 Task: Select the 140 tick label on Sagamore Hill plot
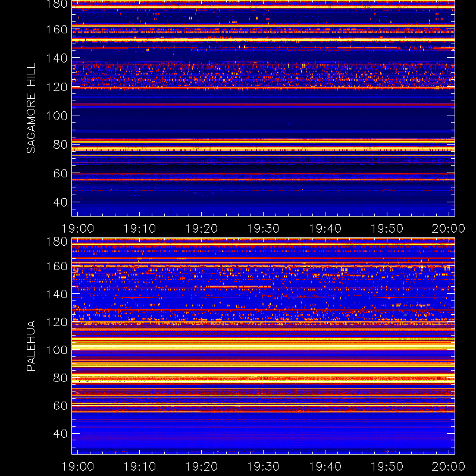(57, 58)
